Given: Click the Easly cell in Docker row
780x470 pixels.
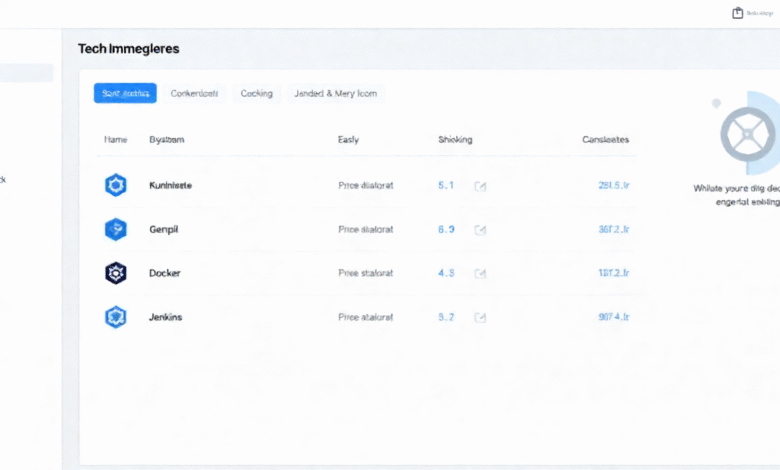Looking at the screenshot, I should pos(366,273).
